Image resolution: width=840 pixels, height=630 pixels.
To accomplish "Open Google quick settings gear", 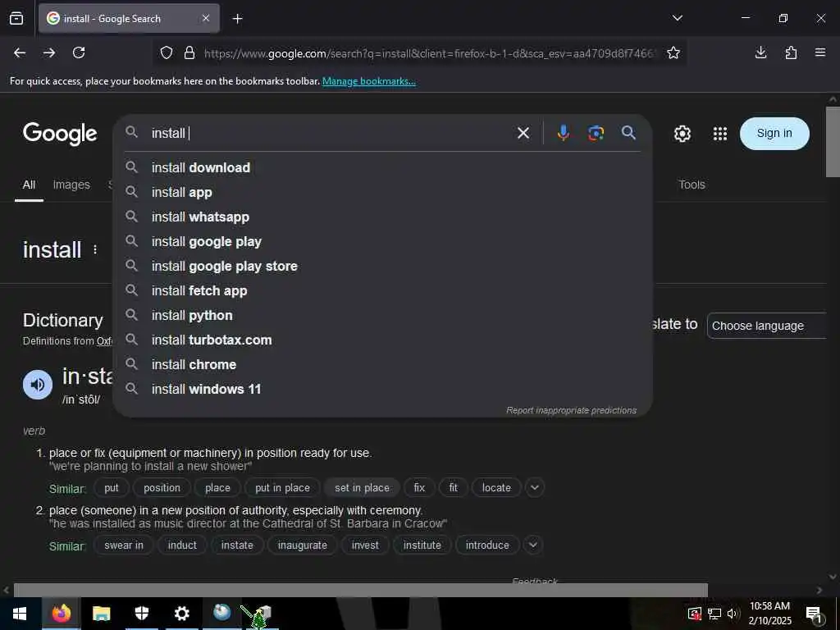I will click(682, 134).
